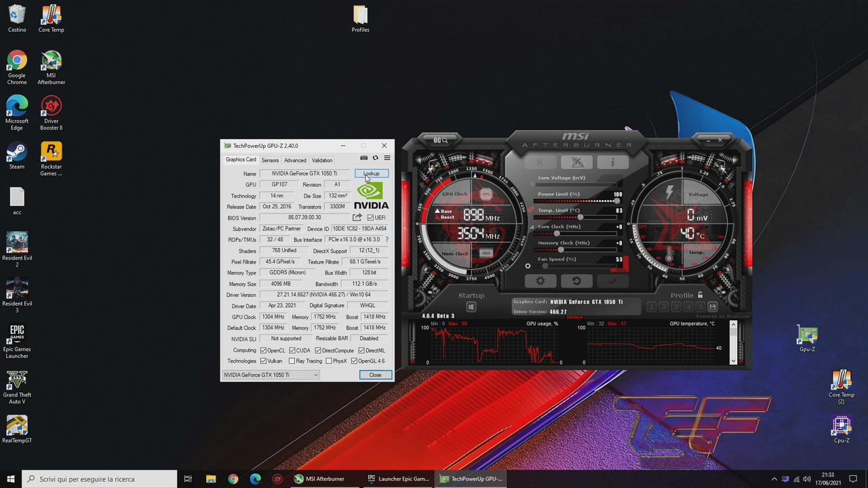Click the BIOS export share icon in GPU-Z
The height and width of the screenshot is (488, 868).
tap(357, 218)
